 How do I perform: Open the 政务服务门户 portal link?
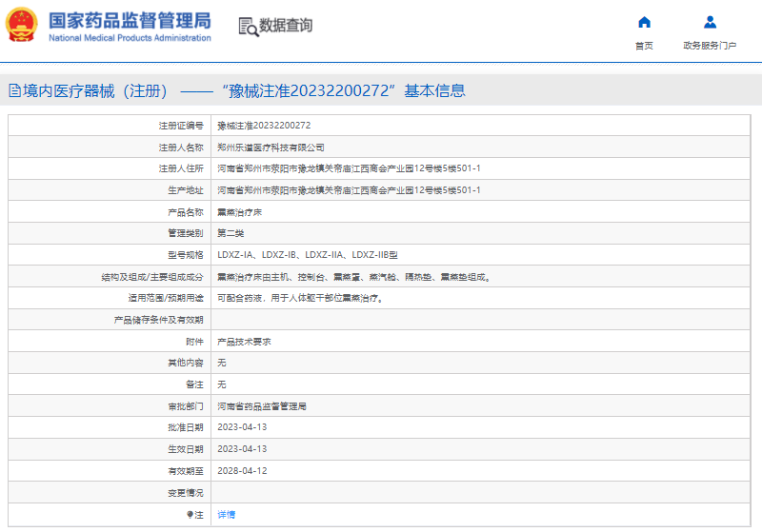click(710, 46)
